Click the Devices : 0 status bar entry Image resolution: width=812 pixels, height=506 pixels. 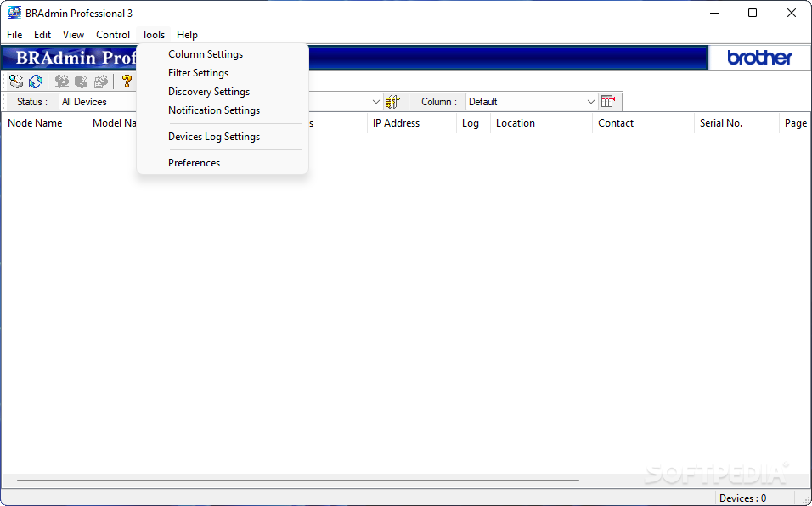pyautogui.click(x=742, y=498)
